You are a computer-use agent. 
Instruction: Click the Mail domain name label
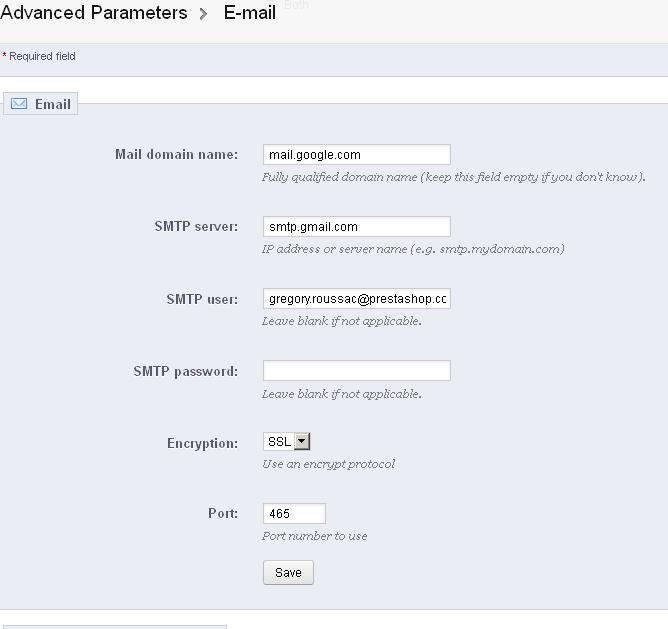[177, 154]
